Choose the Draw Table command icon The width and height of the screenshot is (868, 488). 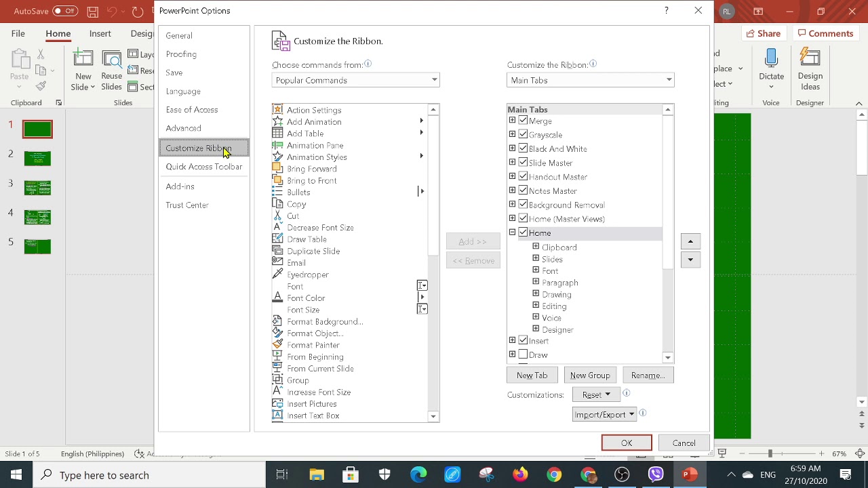click(x=277, y=239)
